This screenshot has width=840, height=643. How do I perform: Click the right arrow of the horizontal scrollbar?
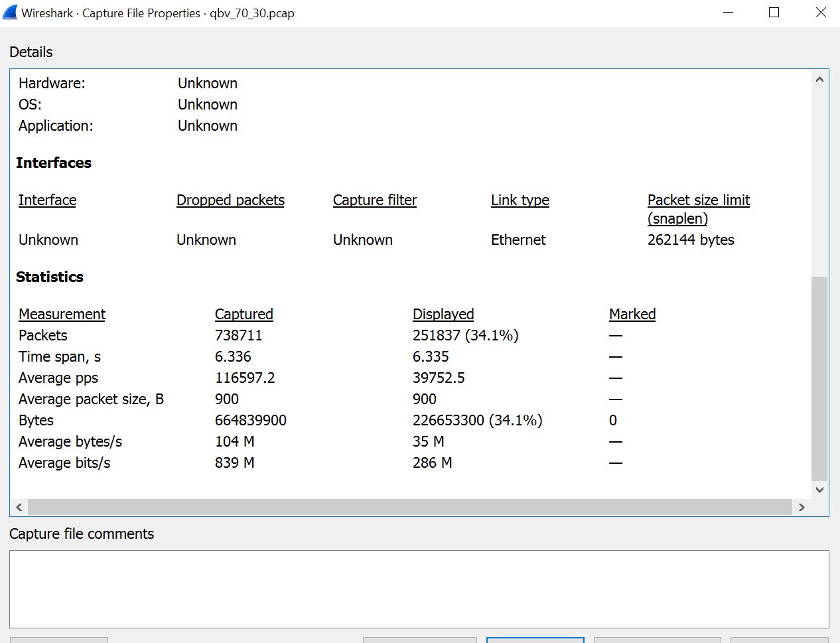tap(802, 507)
